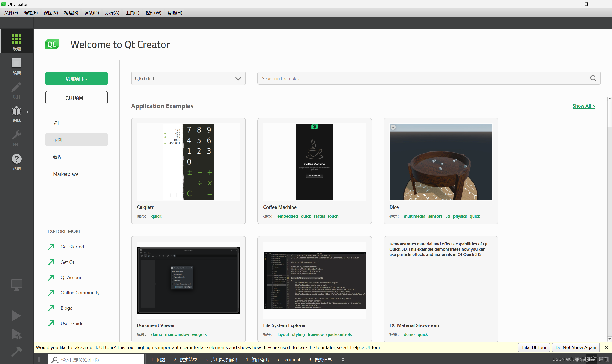Click the Get Qt arrow icon
The height and width of the screenshot is (364, 612).
coord(51,262)
